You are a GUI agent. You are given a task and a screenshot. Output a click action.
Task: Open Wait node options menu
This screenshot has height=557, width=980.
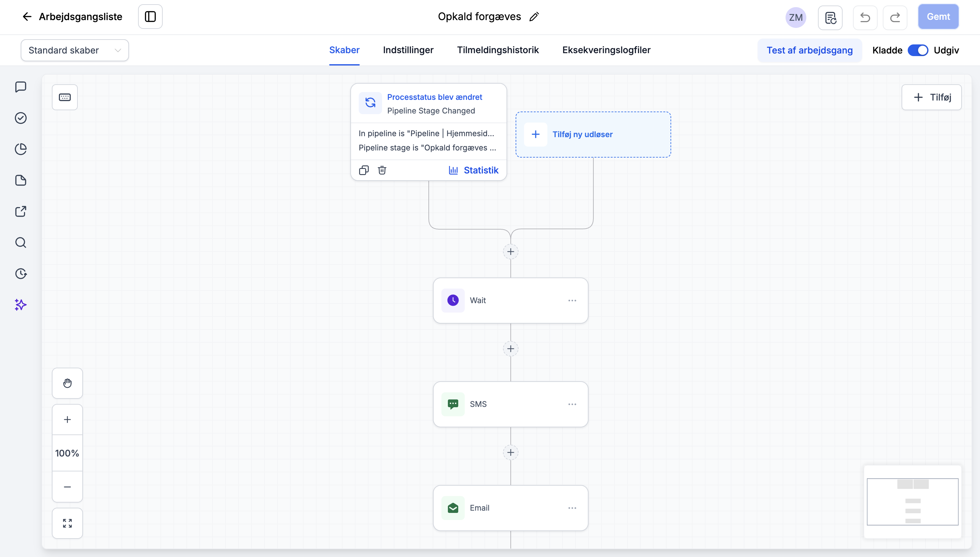pos(572,300)
